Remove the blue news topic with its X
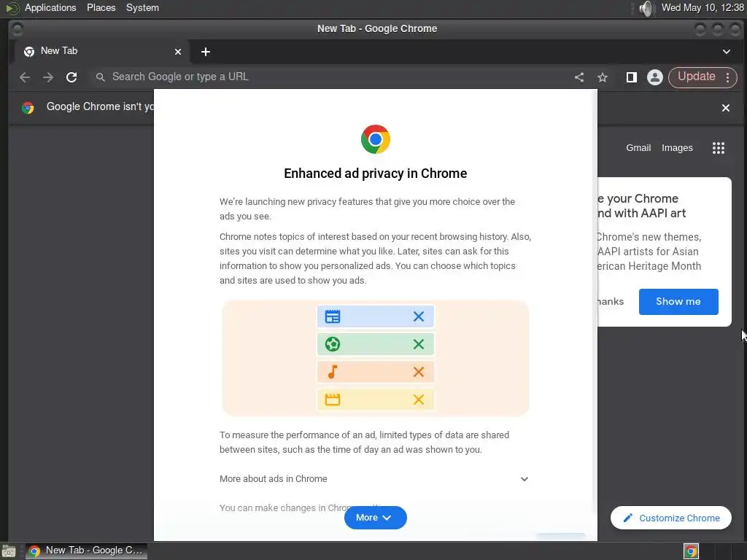The height and width of the screenshot is (560, 747). [418, 316]
